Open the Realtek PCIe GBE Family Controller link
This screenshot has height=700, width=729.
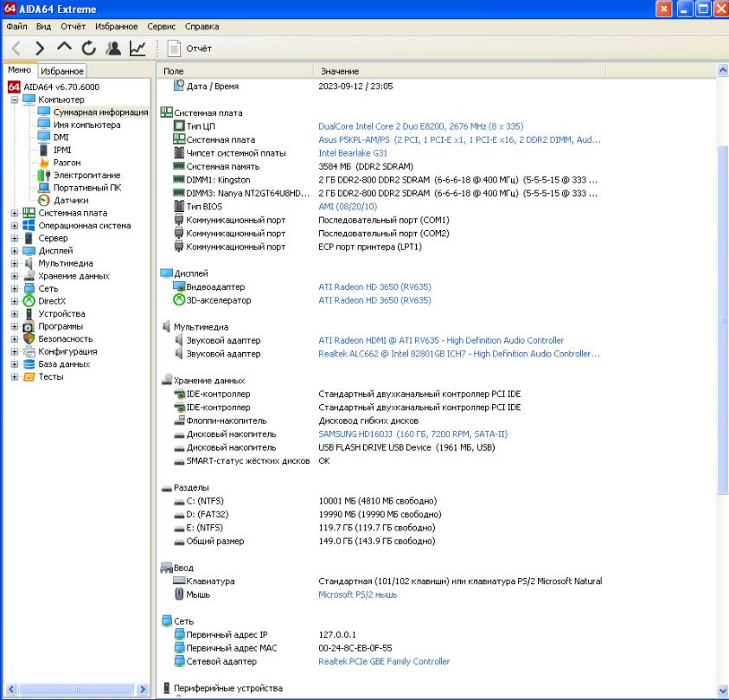coord(384,661)
